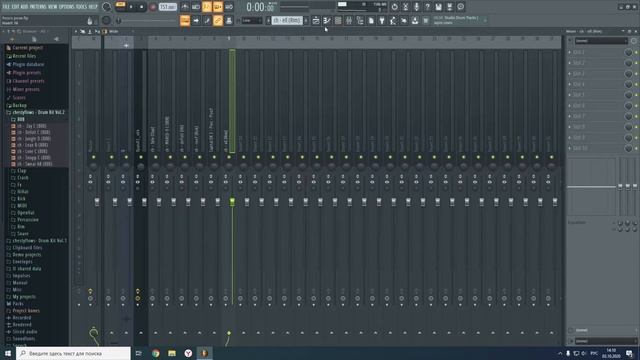640x360 pixels.
Task: Open the pattern selector name field
Action: [287, 20]
